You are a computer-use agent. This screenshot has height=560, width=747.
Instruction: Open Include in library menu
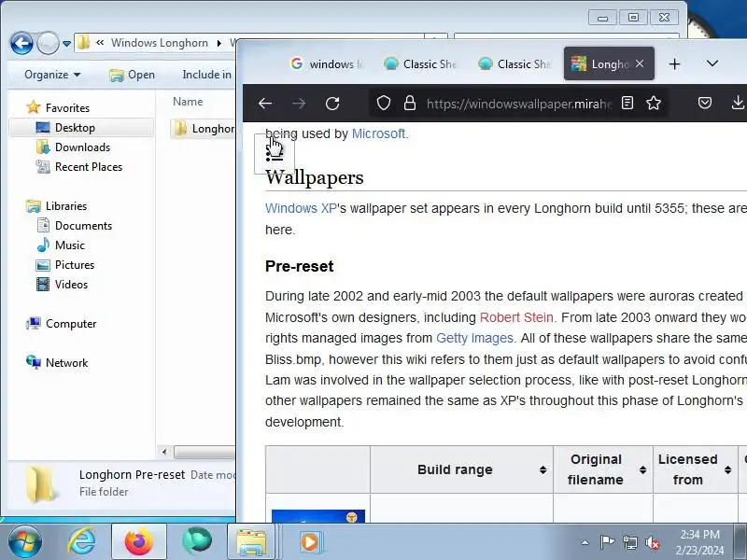(x=206, y=75)
